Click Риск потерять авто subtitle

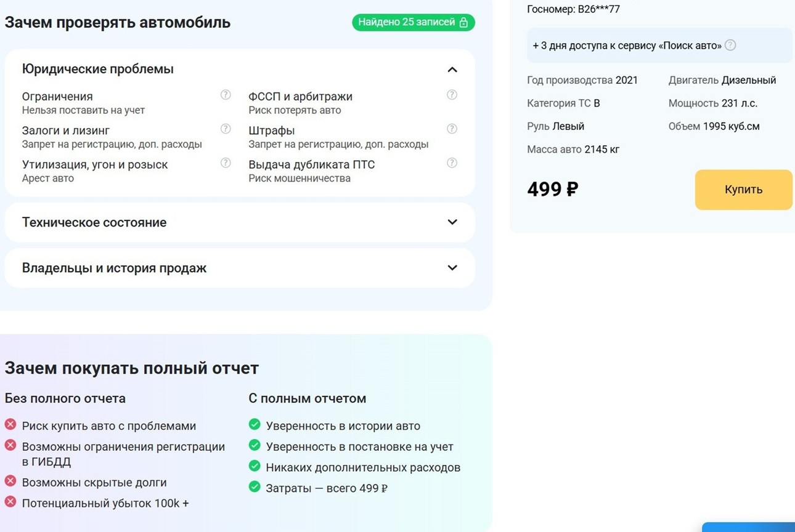tap(295, 110)
